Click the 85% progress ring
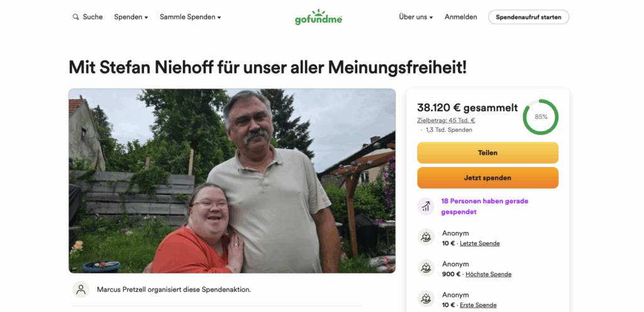The height and width of the screenshot is (312, 644). [540, 117]
